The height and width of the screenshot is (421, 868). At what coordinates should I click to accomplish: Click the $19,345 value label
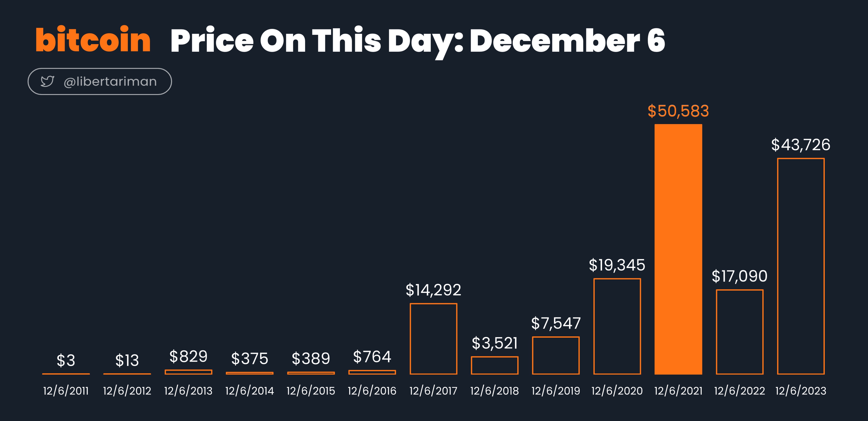click(617, 265)
